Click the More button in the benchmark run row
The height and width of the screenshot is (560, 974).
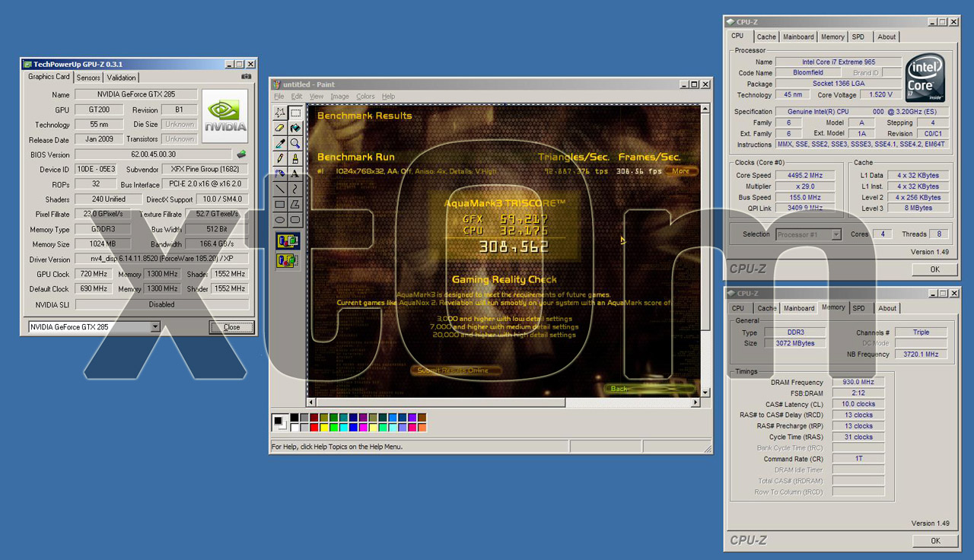680,171
